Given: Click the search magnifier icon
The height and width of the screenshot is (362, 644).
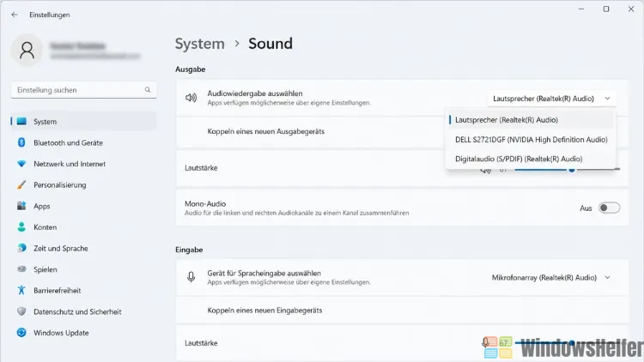Looking at the screenshot, I should click(x=148, y=90).
